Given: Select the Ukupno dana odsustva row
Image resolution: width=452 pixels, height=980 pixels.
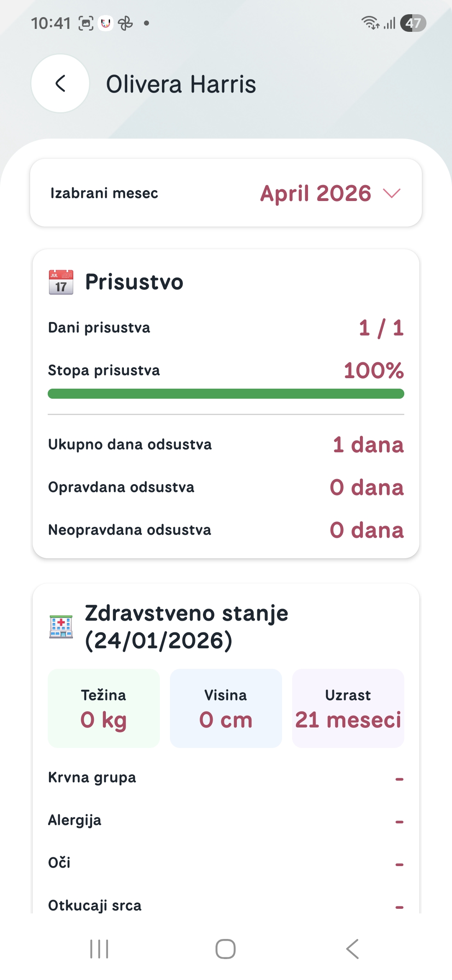Looking at the screenshot, I should [226, 444].
